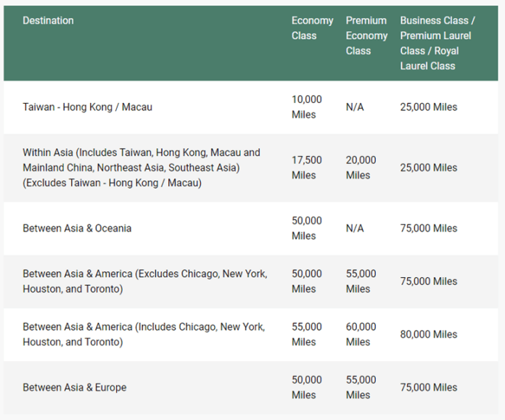
Task: Click the 80,000 Miles business class cell
Action: click(429, 334)
